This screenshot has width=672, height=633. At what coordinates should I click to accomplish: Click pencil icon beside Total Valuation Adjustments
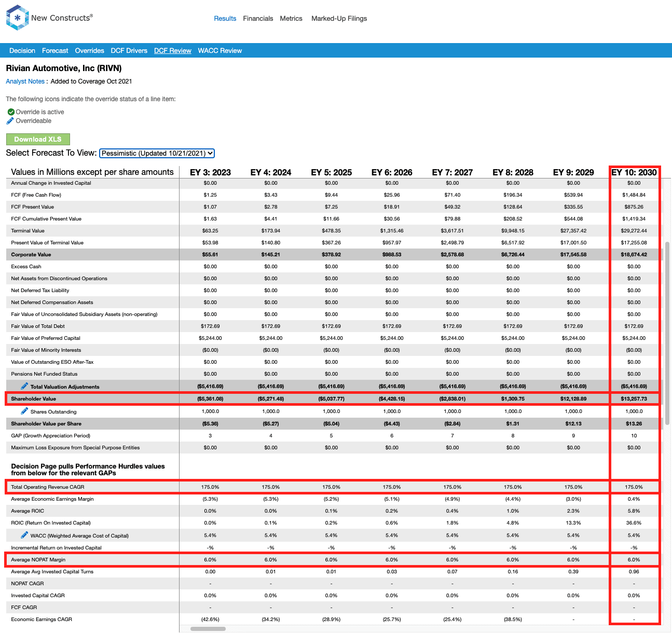pos(24,386)
